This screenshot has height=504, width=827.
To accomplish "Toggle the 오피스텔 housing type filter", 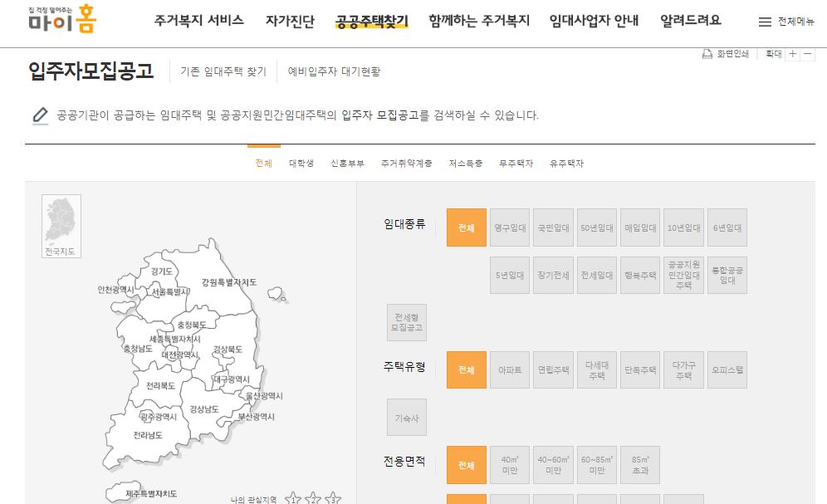I will (x=727, y=369).
